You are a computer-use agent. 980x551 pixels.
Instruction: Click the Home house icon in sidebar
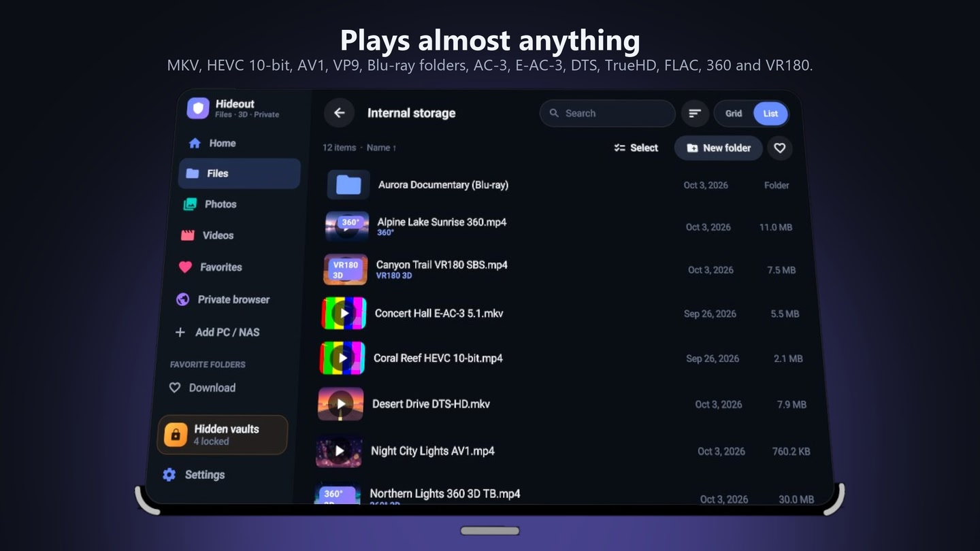pos(195,143)
